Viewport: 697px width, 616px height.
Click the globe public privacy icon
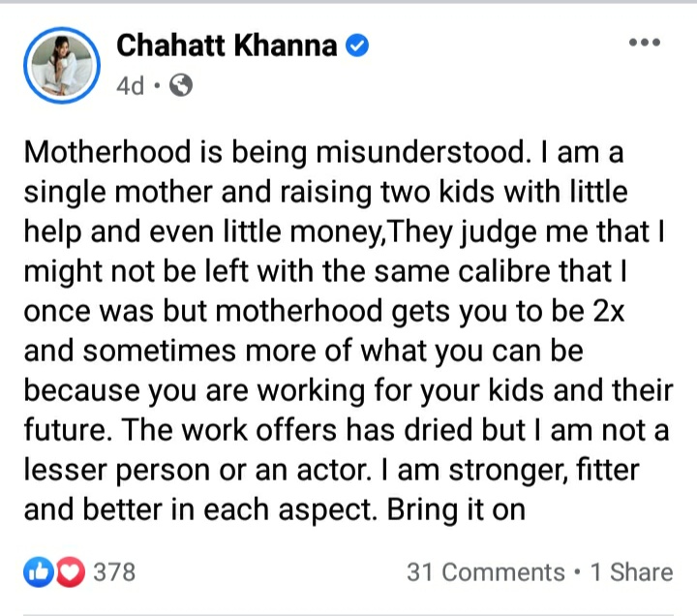tap(180, 86)
